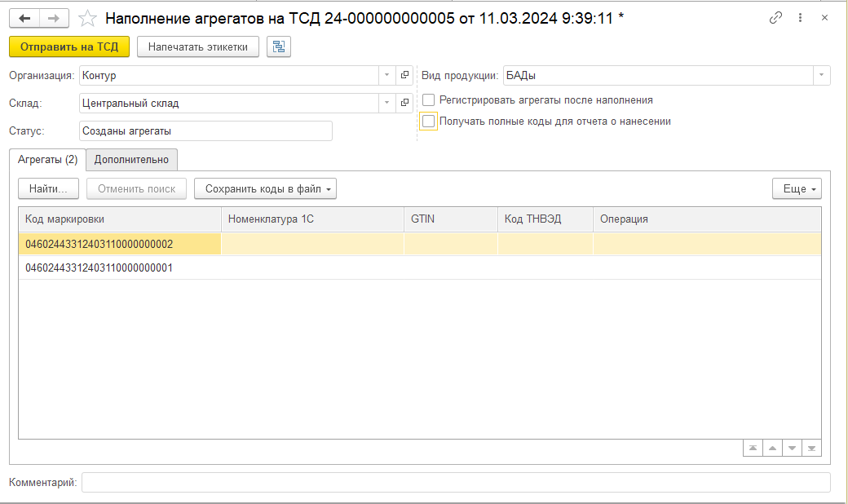Move selected row down one position

[792, 448]
